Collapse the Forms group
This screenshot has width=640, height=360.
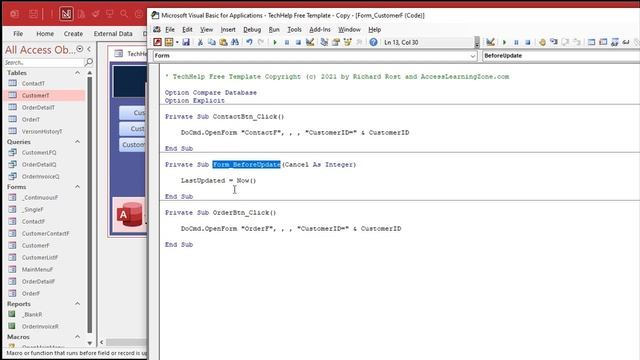pos(77,187)
